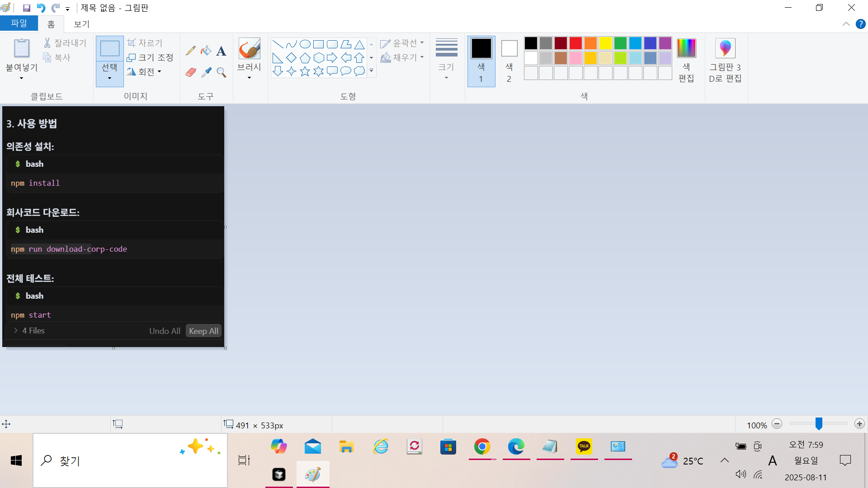Select the Eraser tool
This screenshot has height=488, width=868.
tap(191, 72)
